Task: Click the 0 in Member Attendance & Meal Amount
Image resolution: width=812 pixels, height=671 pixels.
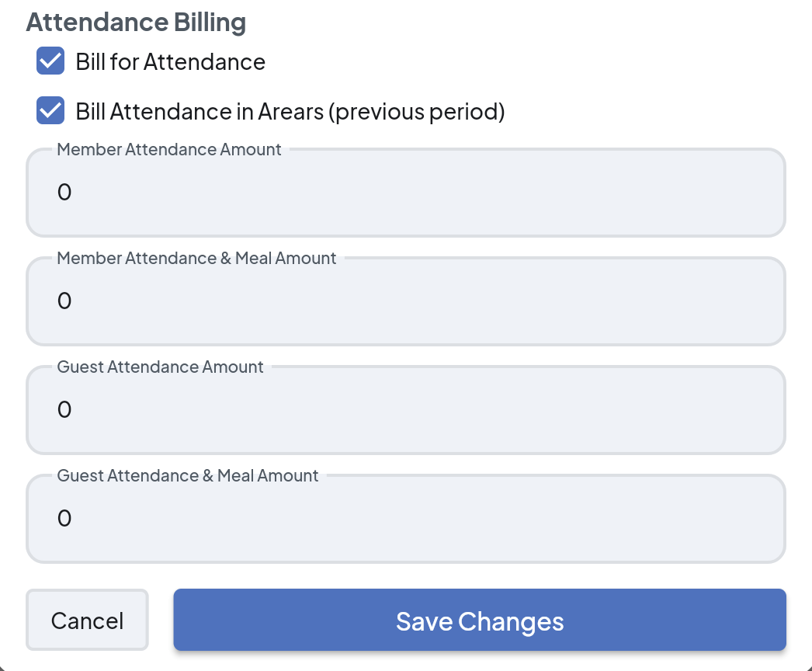Action: 64,301
